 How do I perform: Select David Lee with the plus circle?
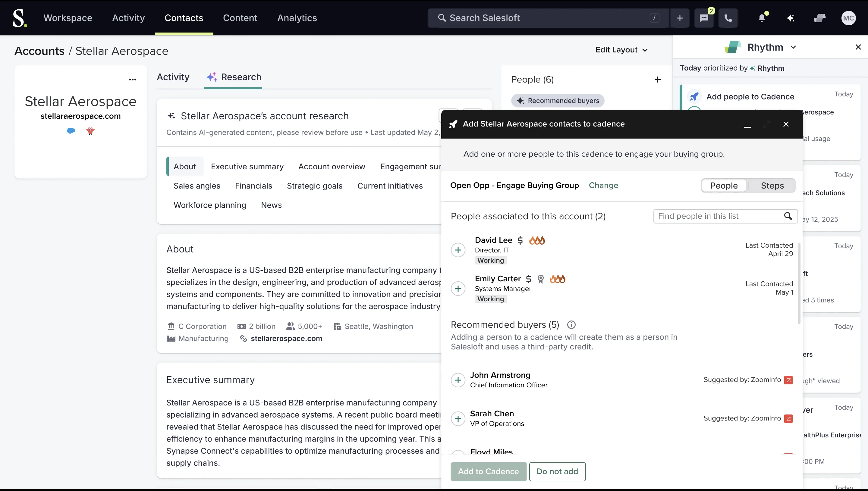tap(458, 250)
